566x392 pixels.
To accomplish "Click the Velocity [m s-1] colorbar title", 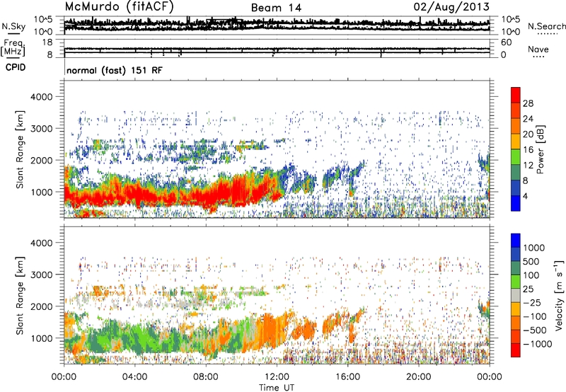I will (559, 295).
